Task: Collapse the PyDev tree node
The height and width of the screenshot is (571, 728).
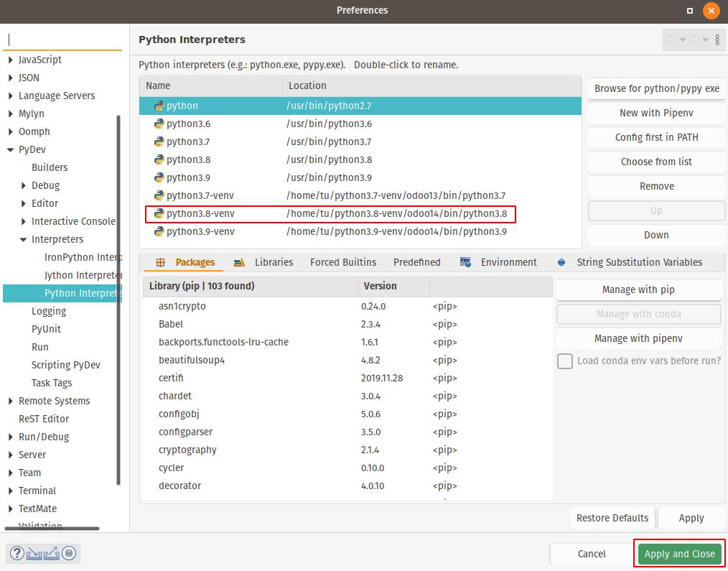Action: click(10, 150)
